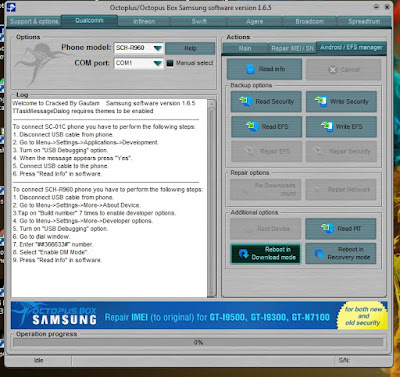Select Android / EFS manager tab
400x377 pixels.
tap(351, 48)
